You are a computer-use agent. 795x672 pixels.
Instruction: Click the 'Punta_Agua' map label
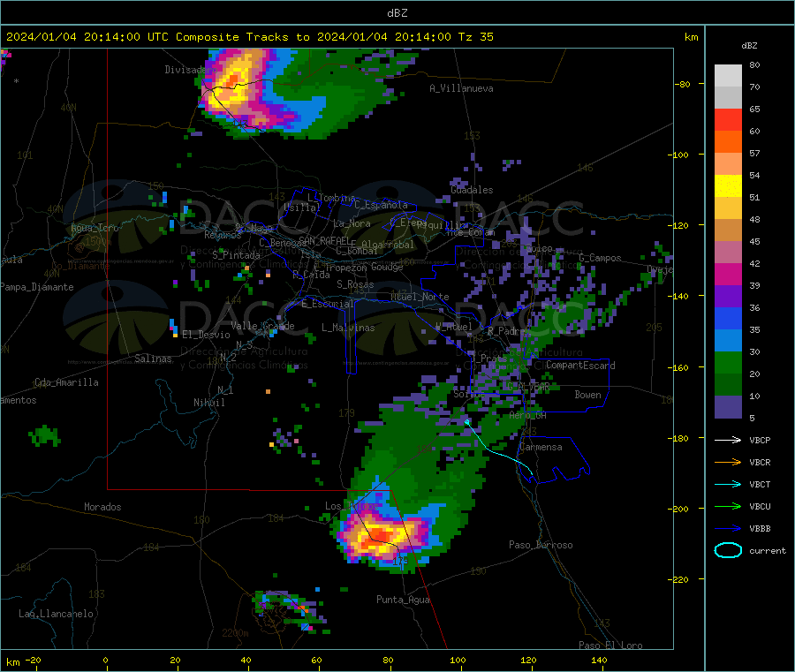point(403,600)
